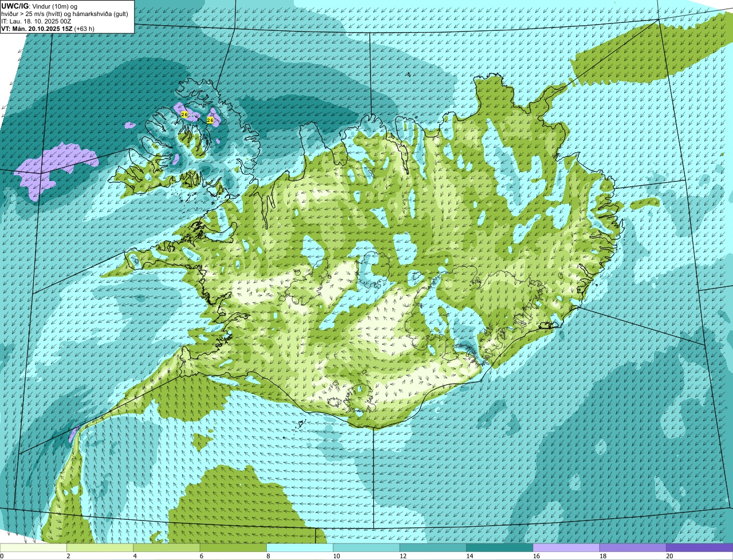Click the scale label "20"

tap(669, 556)
